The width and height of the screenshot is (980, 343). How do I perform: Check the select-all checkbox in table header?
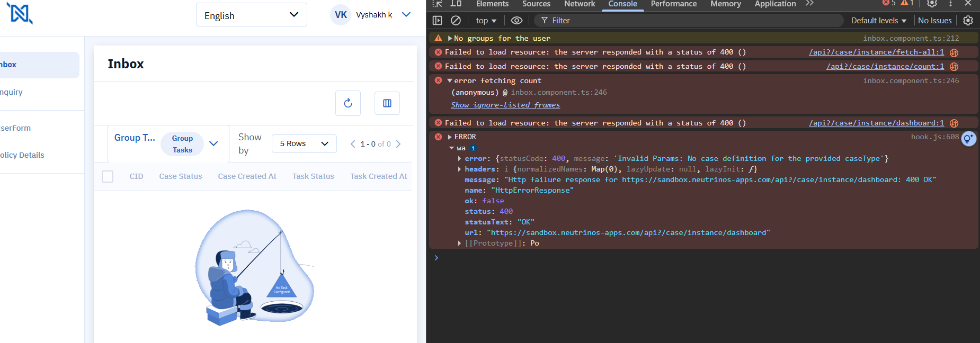pos(108,176)
